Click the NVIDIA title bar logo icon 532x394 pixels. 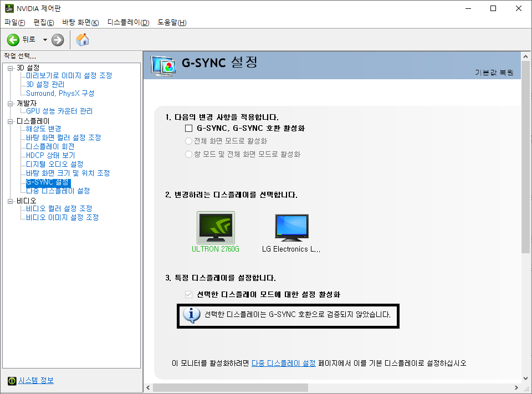(9, 8)
